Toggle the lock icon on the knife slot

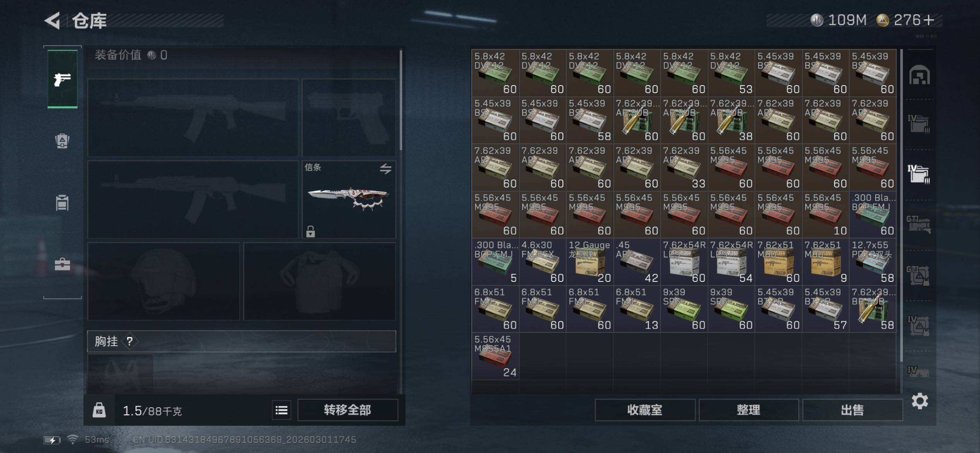(310, 232)
